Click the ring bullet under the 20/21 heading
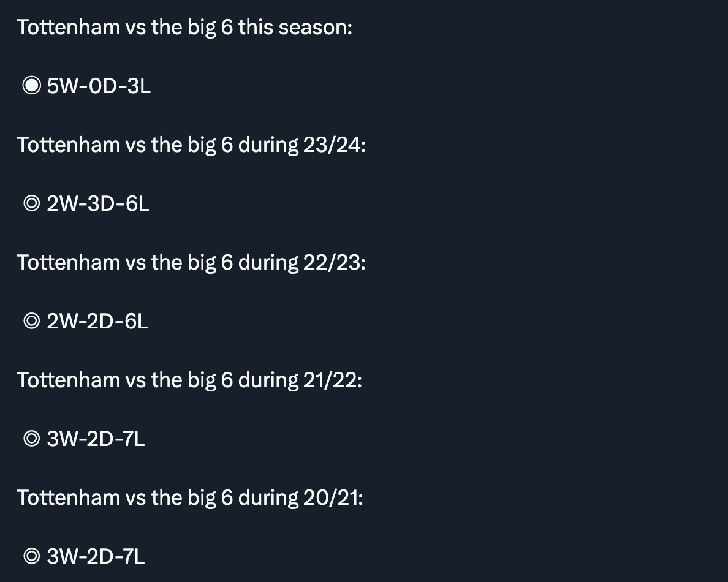 (x=32, y=556)
